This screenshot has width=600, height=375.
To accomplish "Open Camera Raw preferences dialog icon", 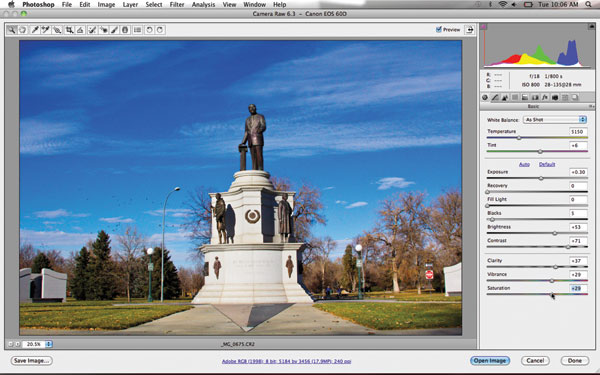I will pyautogui.click(x=137, y=30).
